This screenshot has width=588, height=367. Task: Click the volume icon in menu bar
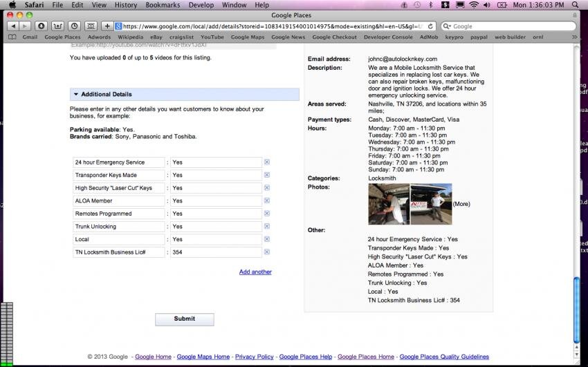click(x=487, y=5)
